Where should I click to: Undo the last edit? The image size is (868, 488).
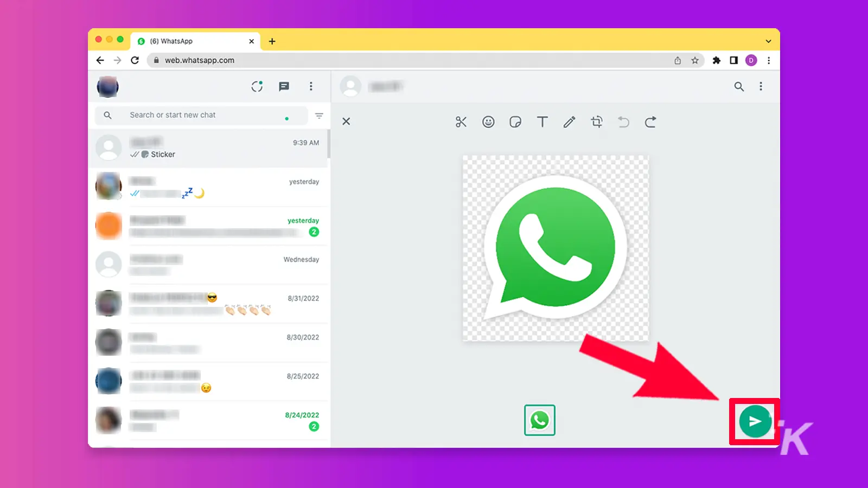[x=624, y=122]
